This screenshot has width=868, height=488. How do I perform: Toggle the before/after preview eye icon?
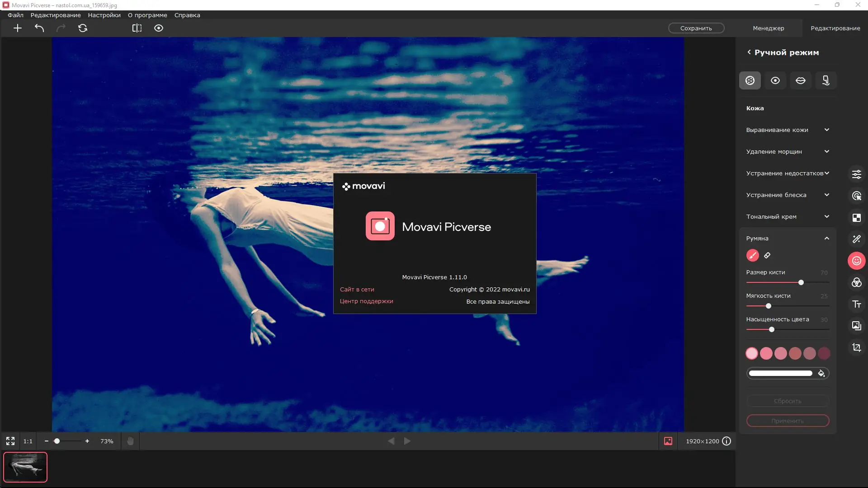(158, 28)
